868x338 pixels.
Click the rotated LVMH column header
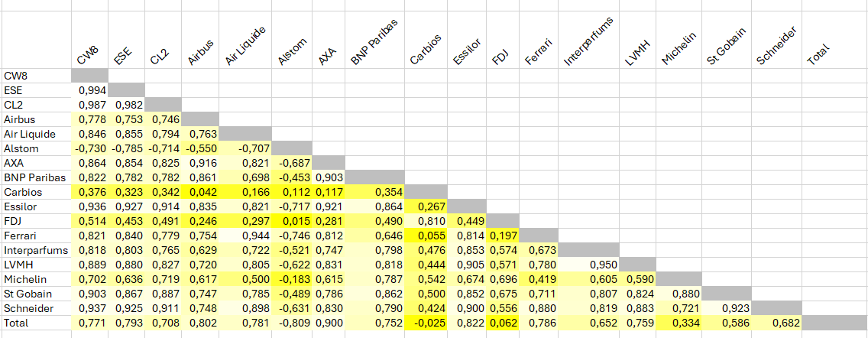pyautogui.click(x=636, y=54)
